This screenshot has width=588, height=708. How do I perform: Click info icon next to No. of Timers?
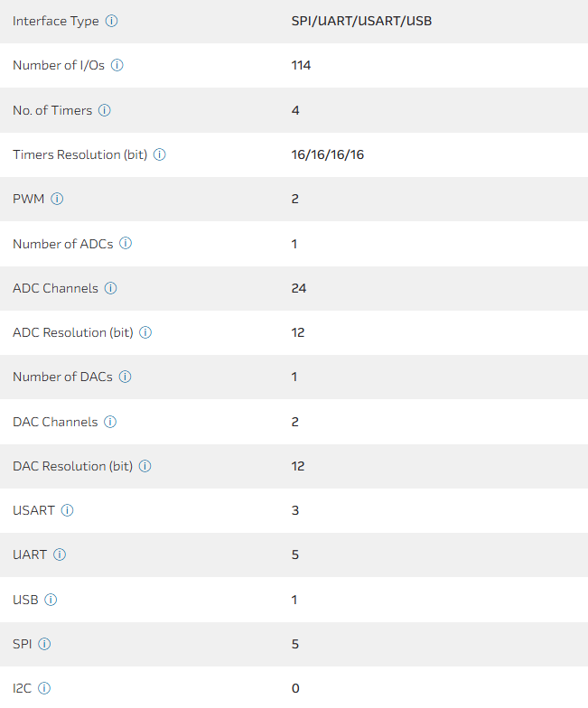point(104,110)
